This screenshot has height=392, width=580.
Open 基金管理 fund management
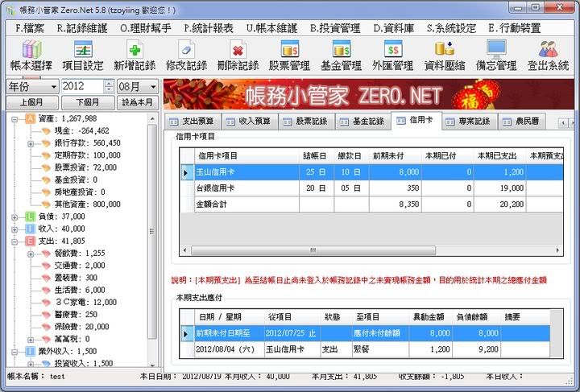point(341,56)
